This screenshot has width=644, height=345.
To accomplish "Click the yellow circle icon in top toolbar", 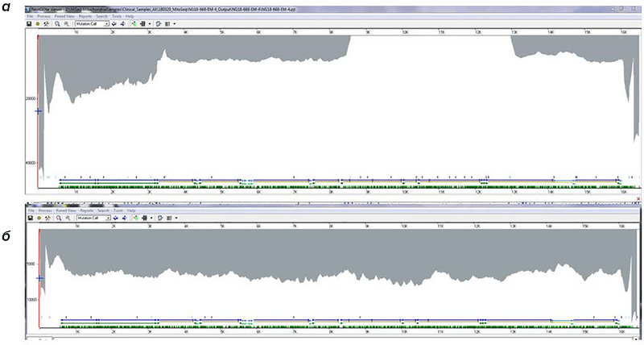I will pyautogui.click(x=39, y=24).
